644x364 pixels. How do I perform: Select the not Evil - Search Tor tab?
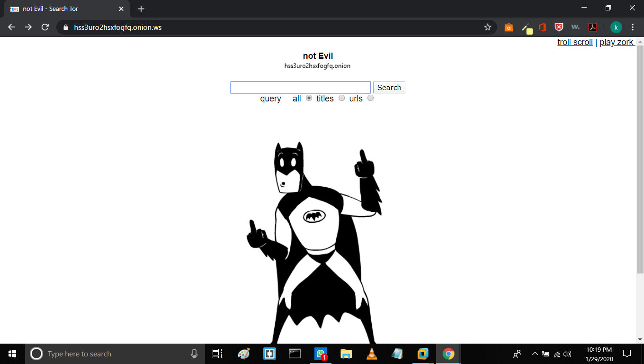pyautogui.click(x=66, y=9)
